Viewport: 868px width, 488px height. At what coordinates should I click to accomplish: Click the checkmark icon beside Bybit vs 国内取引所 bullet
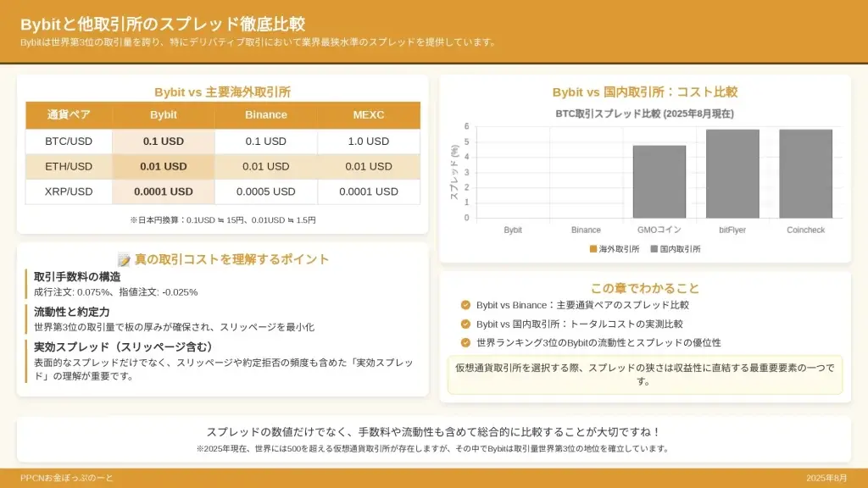point(465,324)
